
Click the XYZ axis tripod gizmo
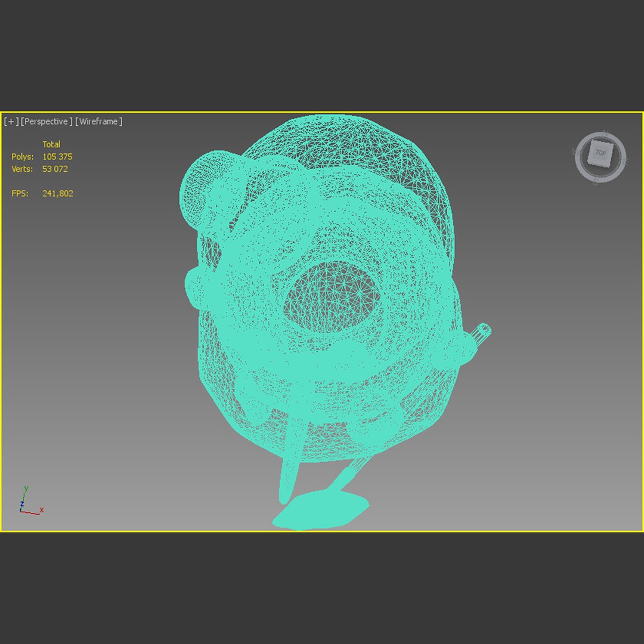point(31,501)
